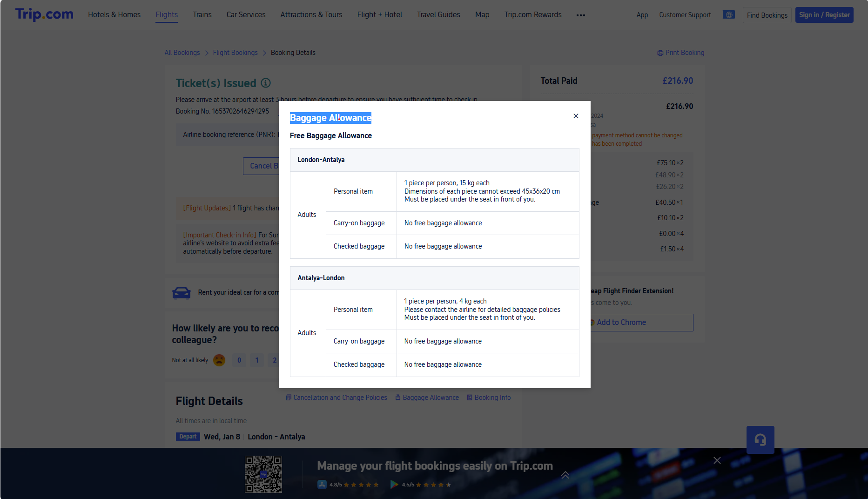Open the language and currency globe icon
The width and height of the screenshot is (868, 499).
pyautogui.click(x=728, y=15)
